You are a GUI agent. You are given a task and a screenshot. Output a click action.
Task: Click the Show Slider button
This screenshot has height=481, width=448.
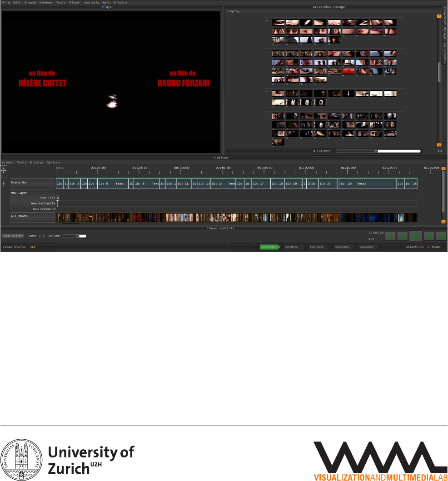pos(13,236)
